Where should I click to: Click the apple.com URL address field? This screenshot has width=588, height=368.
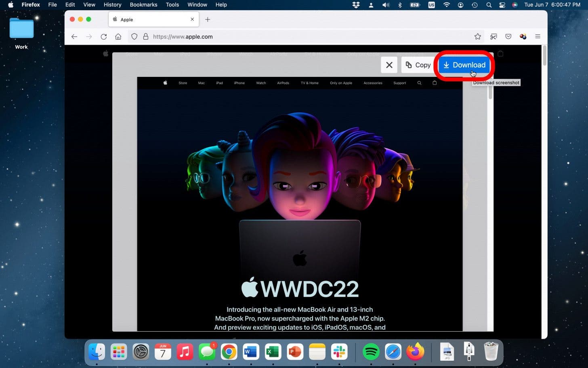[283, 37]
